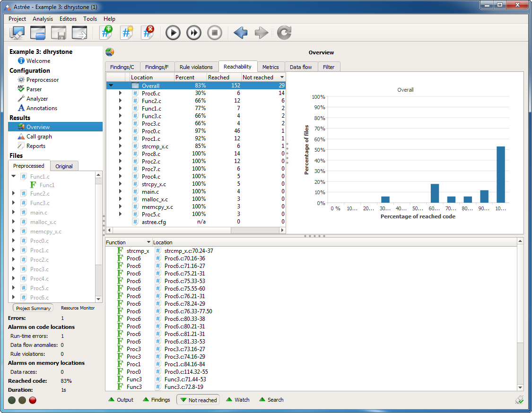Open Annotations configuration
The width and height of the screenshot is (532, 413).
(42, 108)
